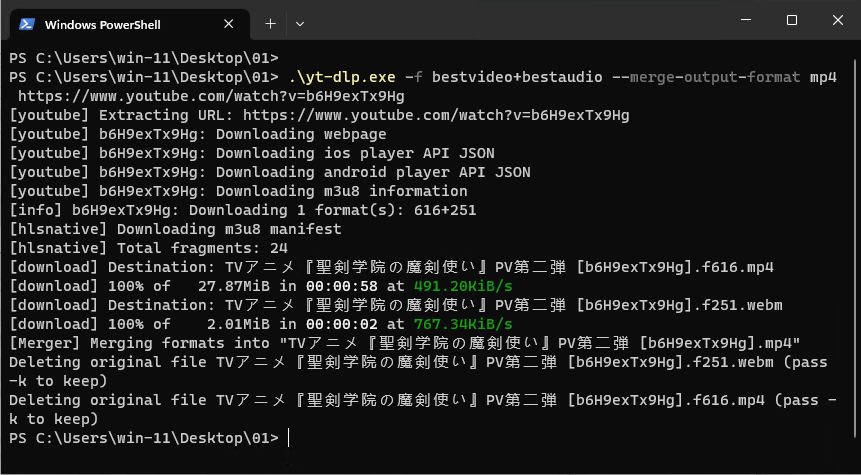Click the Downloading webpage line
This screenshot has height=475, width=861.
(x=198, y=135)
